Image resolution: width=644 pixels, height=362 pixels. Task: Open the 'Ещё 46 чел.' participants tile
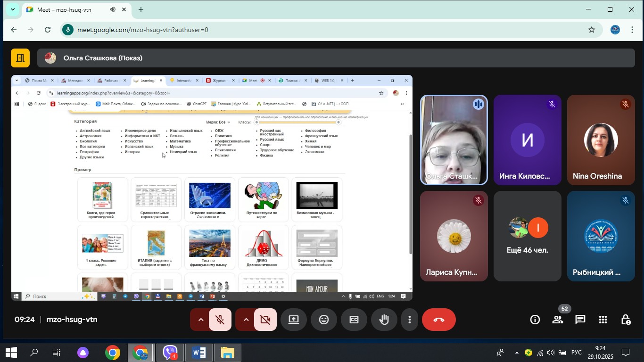527,236
